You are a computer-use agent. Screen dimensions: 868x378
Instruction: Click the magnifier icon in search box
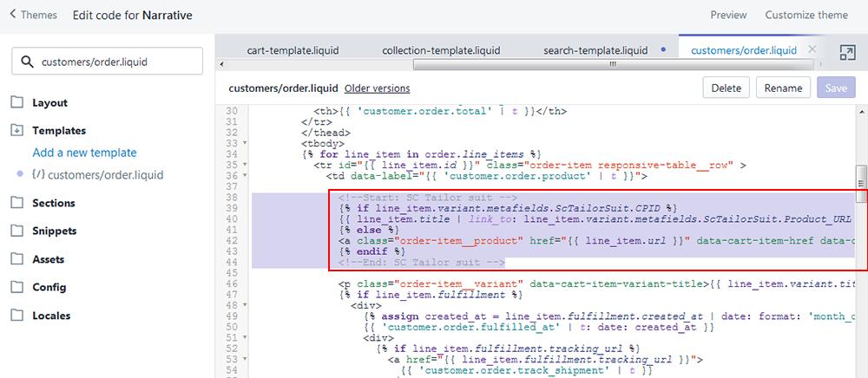click(28, 62)
